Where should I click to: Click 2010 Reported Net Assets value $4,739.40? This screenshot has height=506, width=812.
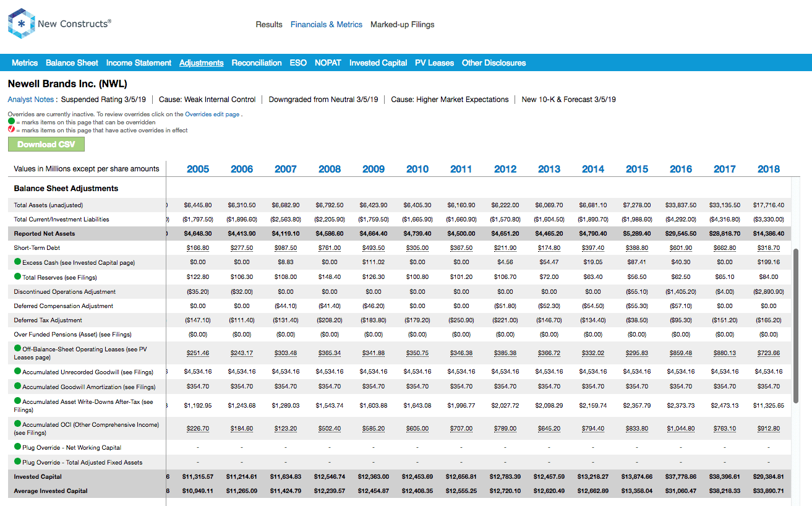[417, 234]
